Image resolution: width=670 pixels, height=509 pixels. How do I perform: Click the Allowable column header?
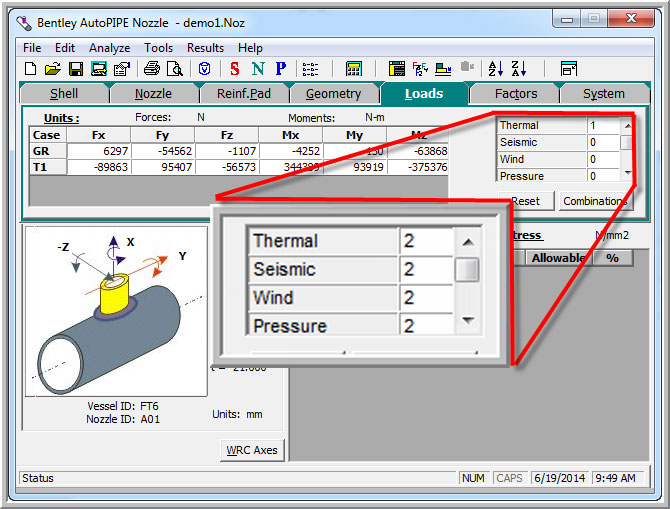(x=558, y=258)
